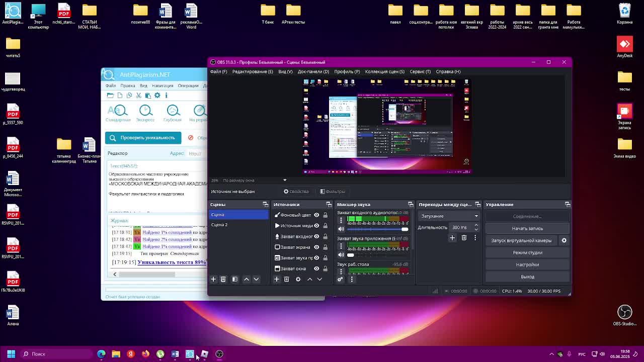Click volume slider for Захват входного аудиопотока
The height and width of the screenshot is (362, 644).
[378, 229]
